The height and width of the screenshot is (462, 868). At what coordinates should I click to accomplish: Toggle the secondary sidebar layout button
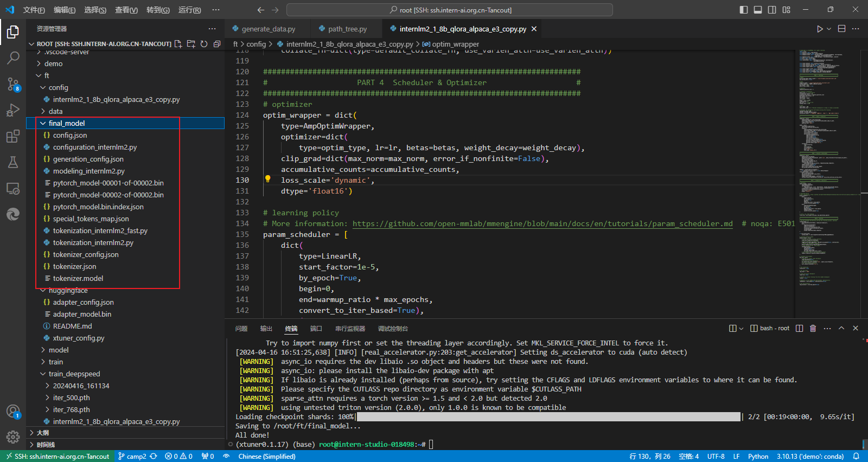(772, 10)
